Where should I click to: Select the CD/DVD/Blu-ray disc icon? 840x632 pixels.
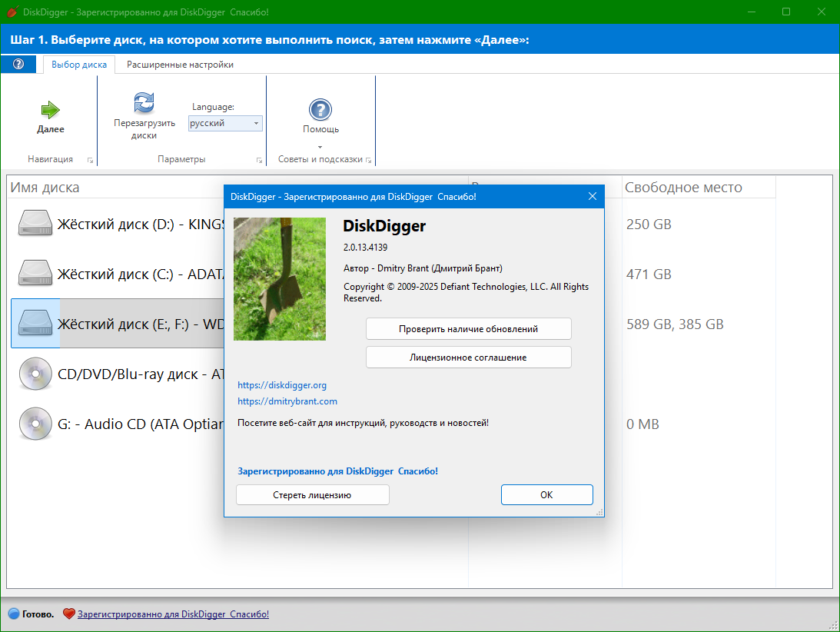click(35, 374)
